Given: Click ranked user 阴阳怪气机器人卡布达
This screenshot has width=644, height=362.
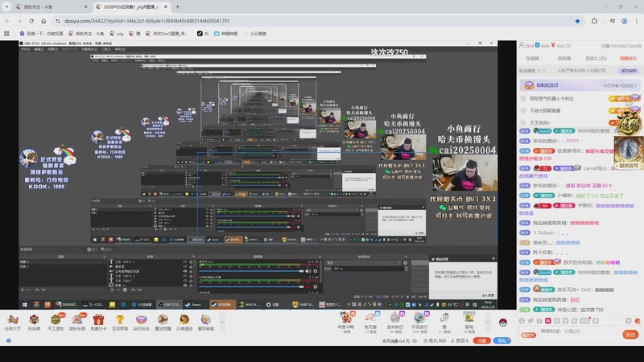Looking at the screenshot, I should tap(551, 98).
